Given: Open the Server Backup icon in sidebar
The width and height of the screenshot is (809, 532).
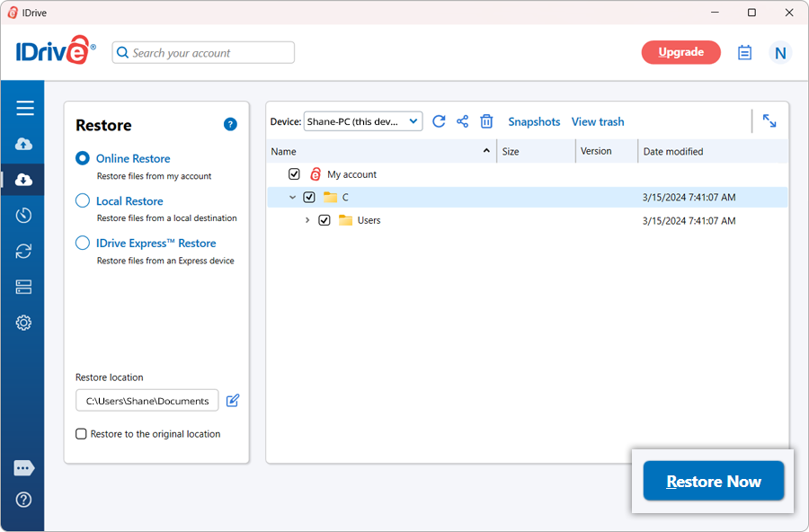Looking at the screenshot, I should point(24,288).
